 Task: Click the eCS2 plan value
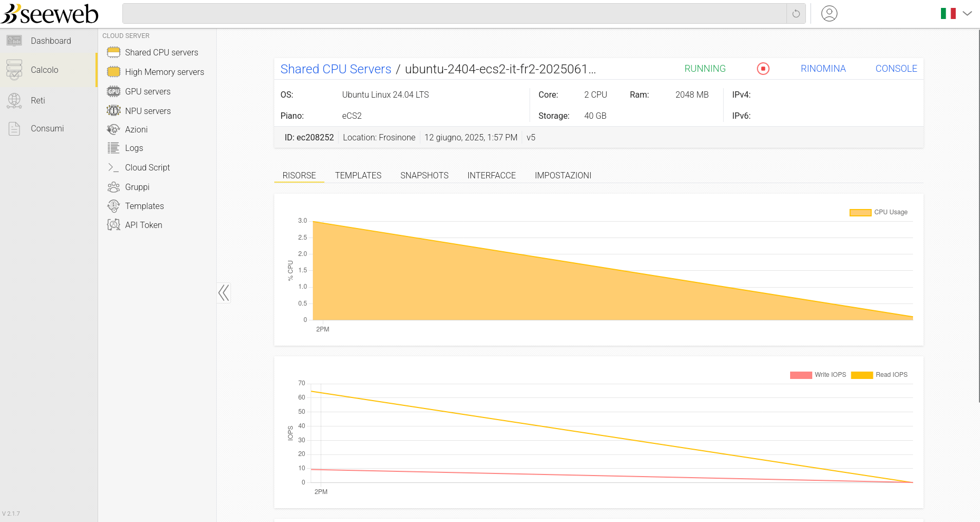tap(352, 116)
